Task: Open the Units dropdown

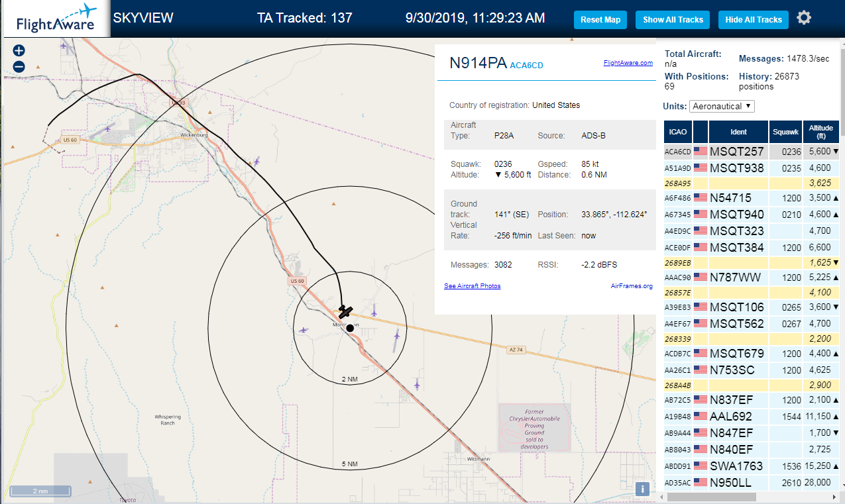Action: click(722, 106)
